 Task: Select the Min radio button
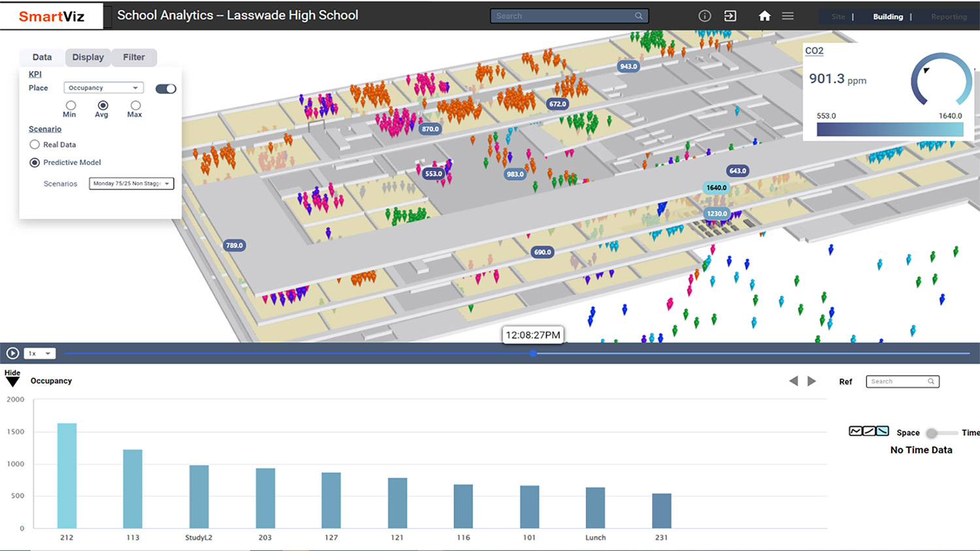coord(70,106)
